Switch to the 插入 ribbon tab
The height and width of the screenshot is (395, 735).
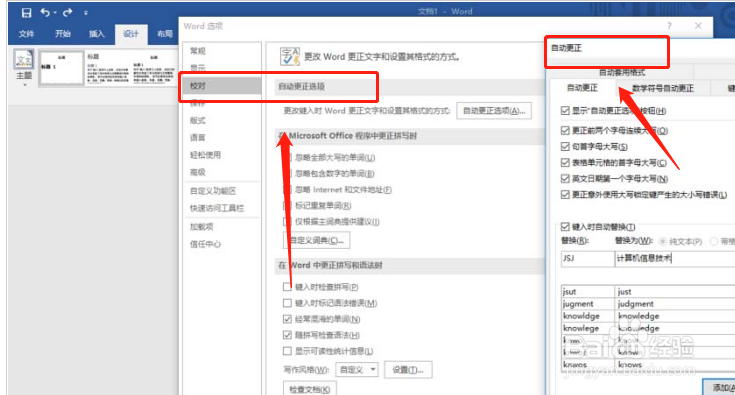click(x=97, y=34)
